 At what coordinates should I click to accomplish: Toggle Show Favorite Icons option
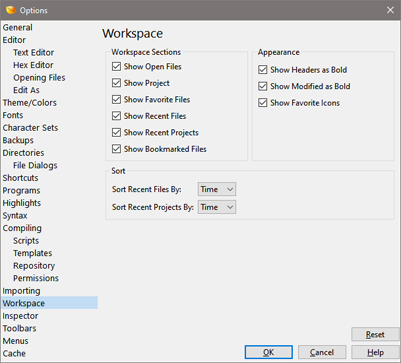coord(263,103)
